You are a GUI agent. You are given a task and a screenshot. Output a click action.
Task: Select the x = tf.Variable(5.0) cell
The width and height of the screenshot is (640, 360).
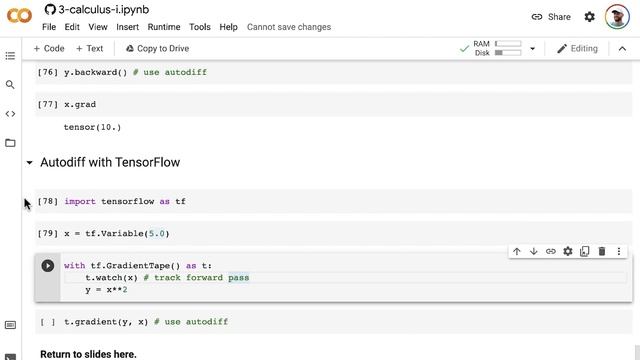(x=333, y=233)
